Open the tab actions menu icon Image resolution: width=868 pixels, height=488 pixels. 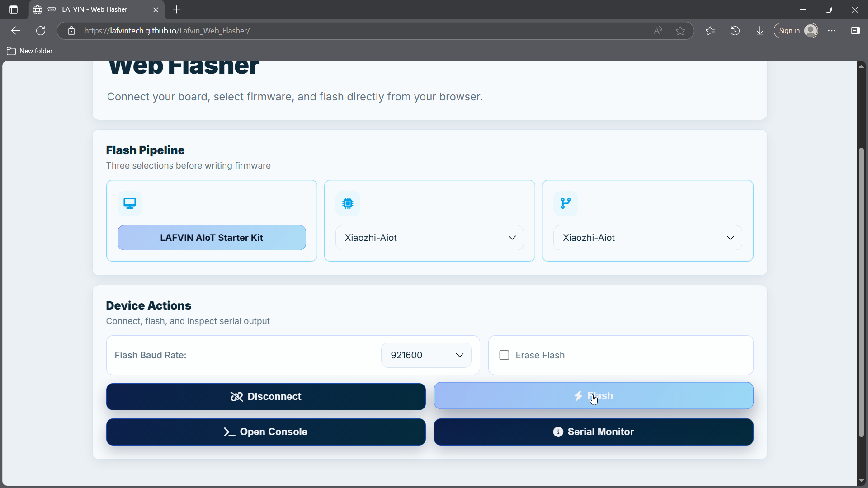click(x=14, y=9)
